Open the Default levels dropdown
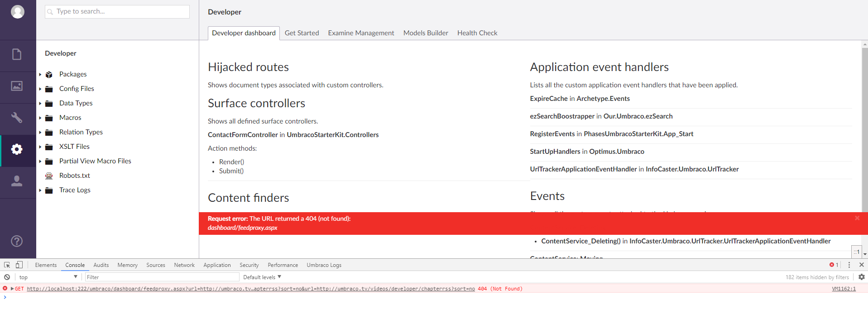868x328 pixels. [262, 277]
